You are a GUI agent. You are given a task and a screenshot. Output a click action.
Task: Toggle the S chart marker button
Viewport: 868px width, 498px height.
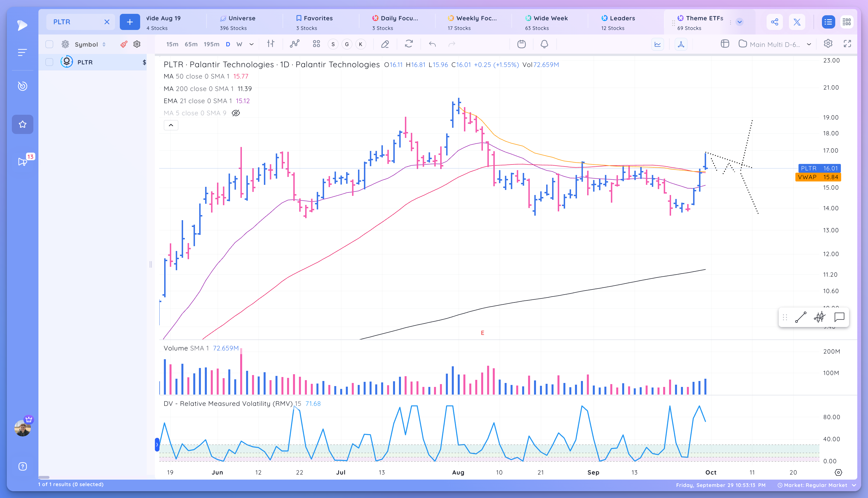coord(333,44)
